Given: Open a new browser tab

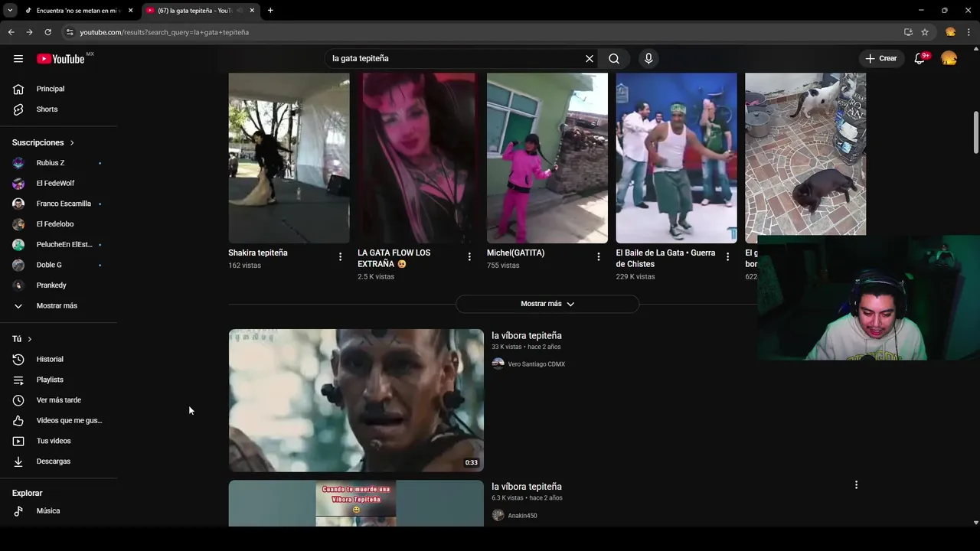Looking at the screenshot, I should (x=270, y=11).
